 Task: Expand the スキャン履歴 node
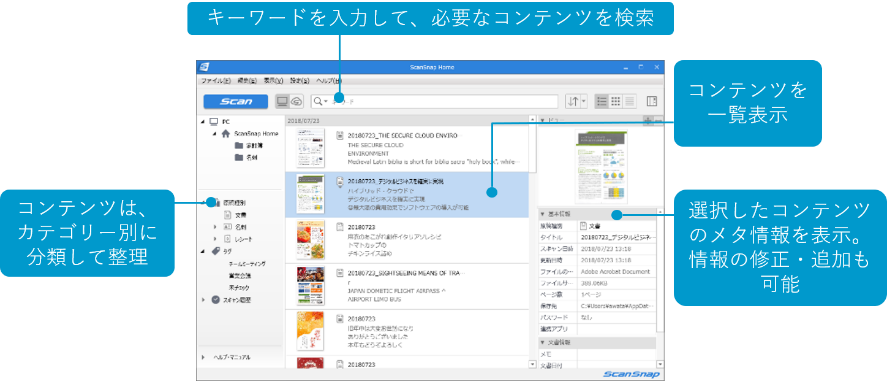tap(203, 300)
